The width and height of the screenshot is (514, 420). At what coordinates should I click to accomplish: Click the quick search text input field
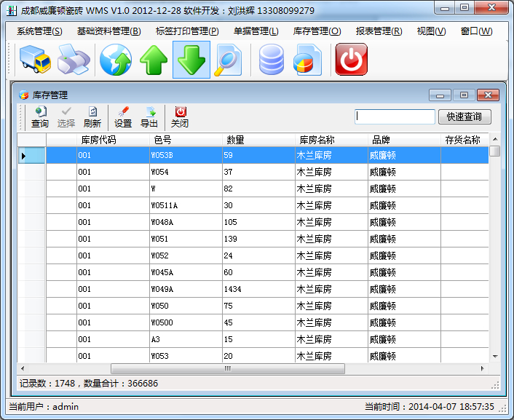(395, 117)
